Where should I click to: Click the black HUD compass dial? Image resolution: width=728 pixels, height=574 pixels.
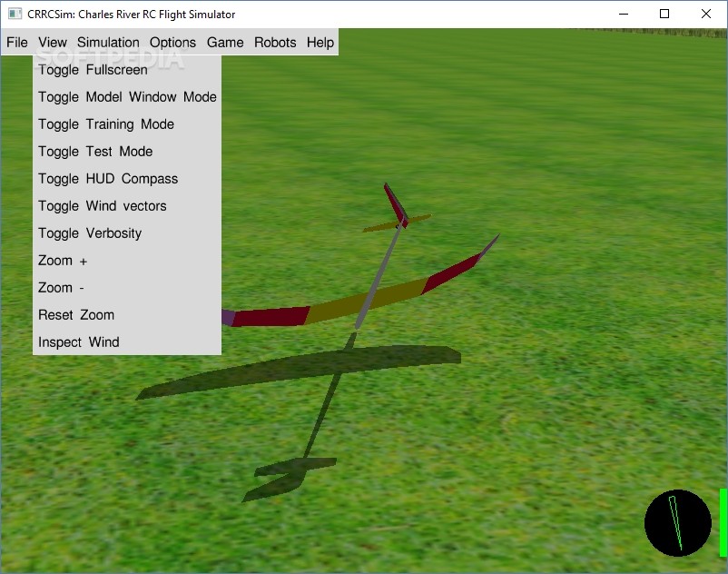tap(678, 523)
